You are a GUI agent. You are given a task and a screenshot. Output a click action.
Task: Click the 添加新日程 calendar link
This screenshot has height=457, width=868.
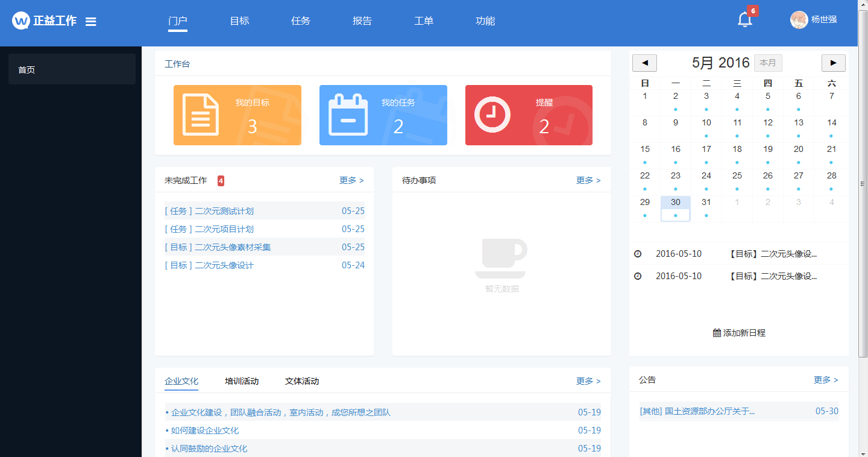pos(739,333)
